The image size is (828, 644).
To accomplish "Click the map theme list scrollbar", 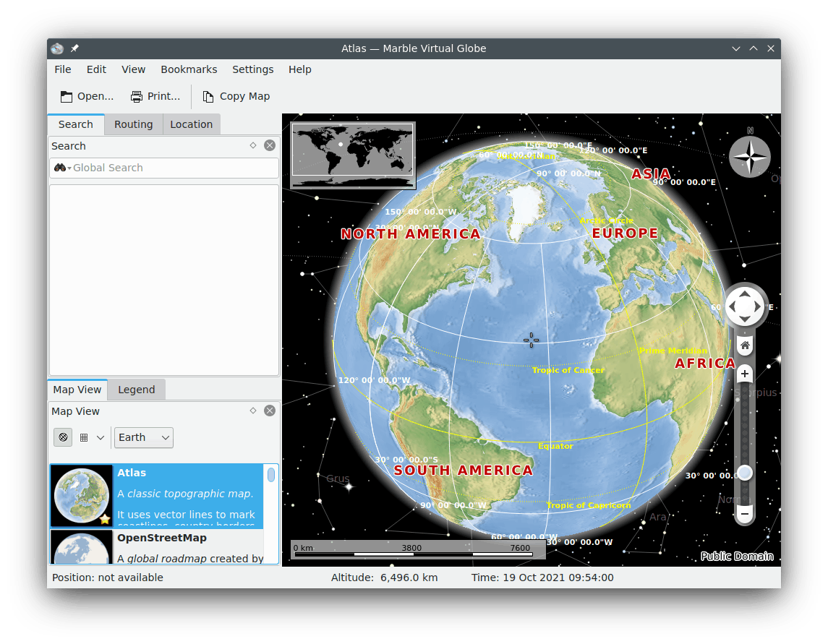I will (x=271, y=475).
